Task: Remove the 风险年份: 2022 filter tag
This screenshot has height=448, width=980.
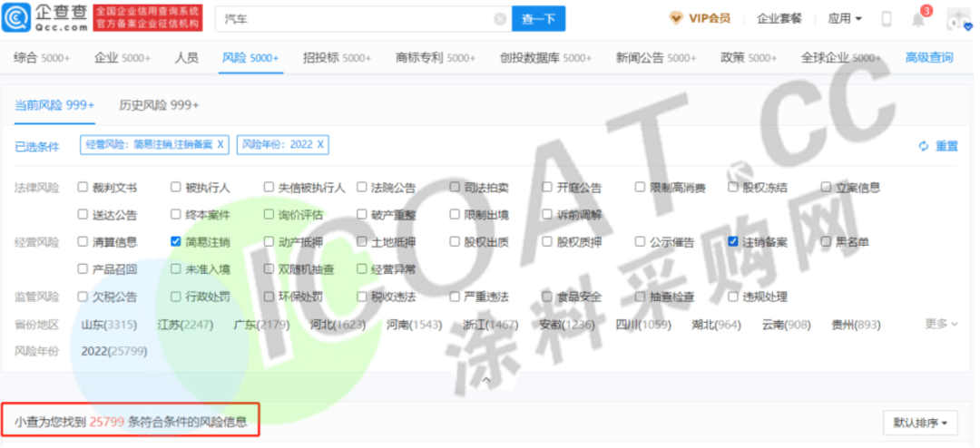Action: (320, 144)
